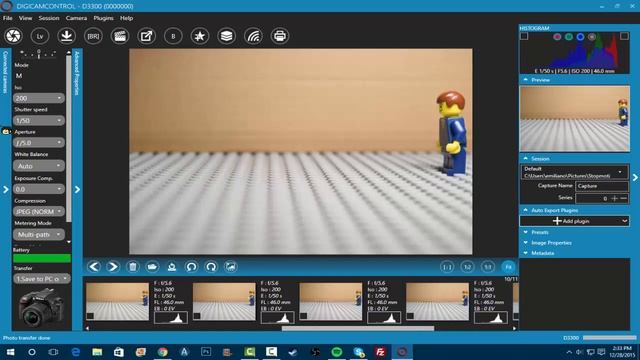Screen dimensions: 640x360
Task: Toggle gray luminance channel in histogram
Action: (592, 37)
